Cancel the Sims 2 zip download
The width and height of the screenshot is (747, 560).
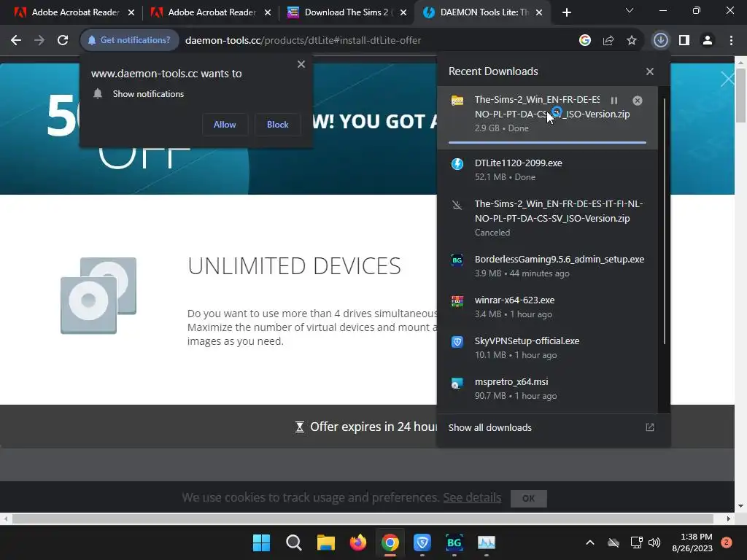point(638,101)
